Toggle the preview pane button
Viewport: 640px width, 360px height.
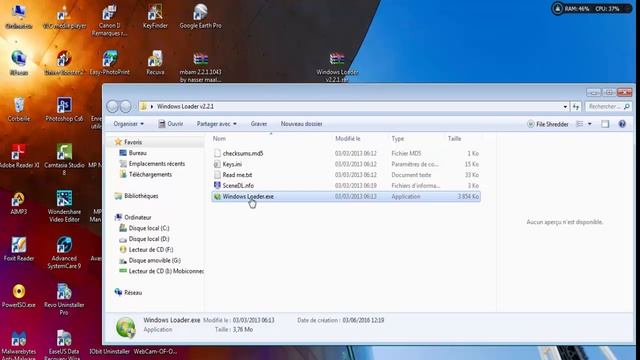[x=605, y=124]
